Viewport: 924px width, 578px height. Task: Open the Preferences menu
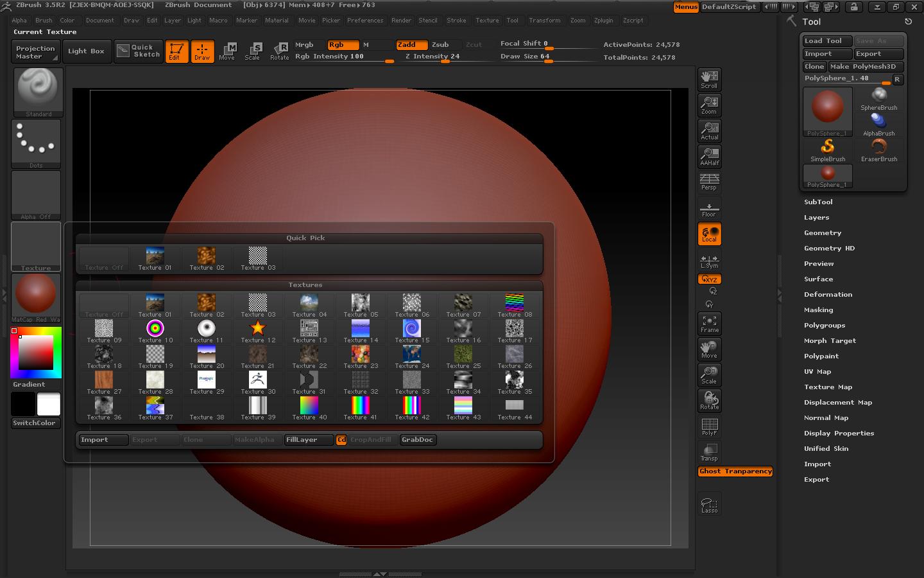[365, 20]
